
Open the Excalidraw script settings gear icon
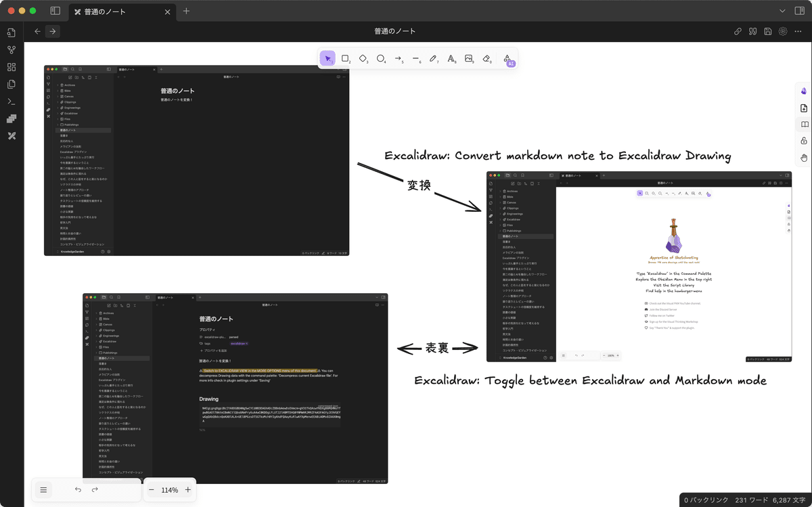783,31
